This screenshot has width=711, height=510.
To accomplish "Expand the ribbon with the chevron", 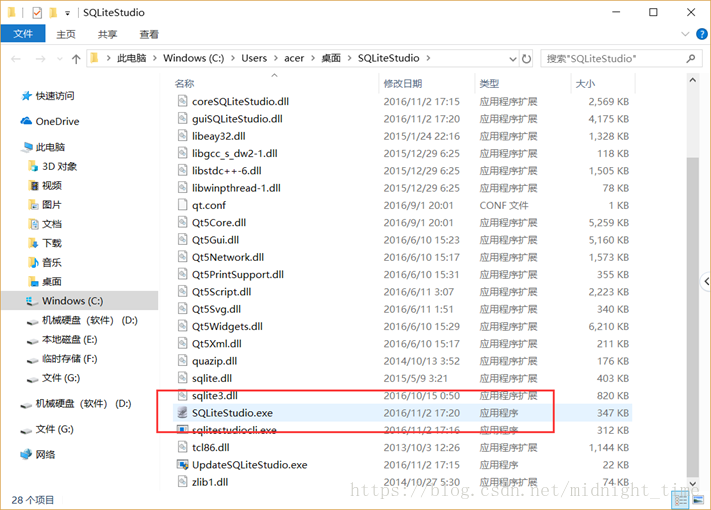I will [x=685, y=34].
